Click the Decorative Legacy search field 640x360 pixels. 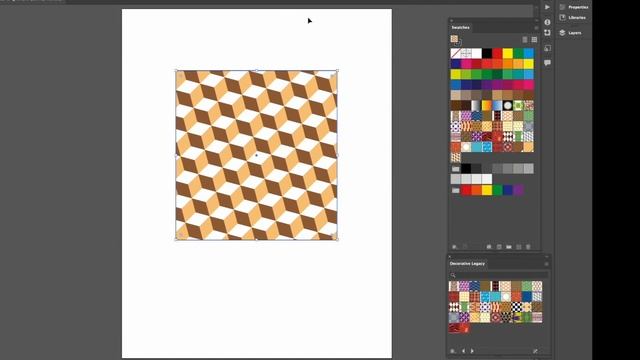(498, 276)
